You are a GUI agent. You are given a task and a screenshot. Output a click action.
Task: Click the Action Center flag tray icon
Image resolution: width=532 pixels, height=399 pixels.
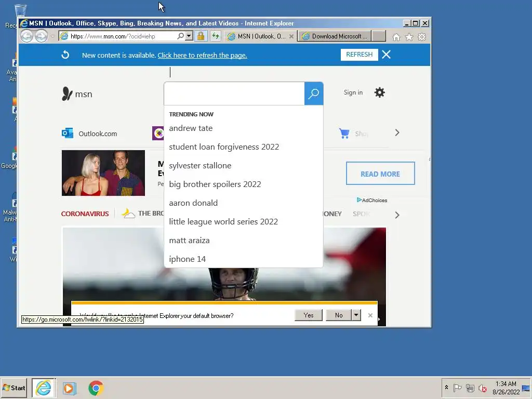click(457, 388)
